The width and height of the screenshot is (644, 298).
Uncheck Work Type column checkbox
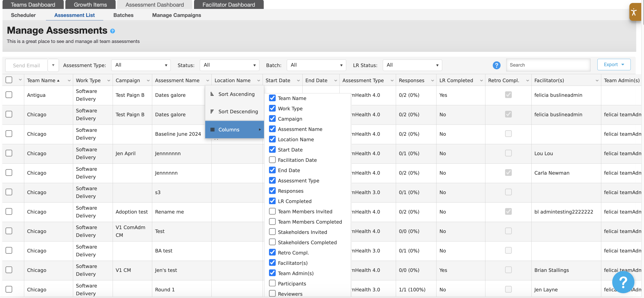click(272, 108)
